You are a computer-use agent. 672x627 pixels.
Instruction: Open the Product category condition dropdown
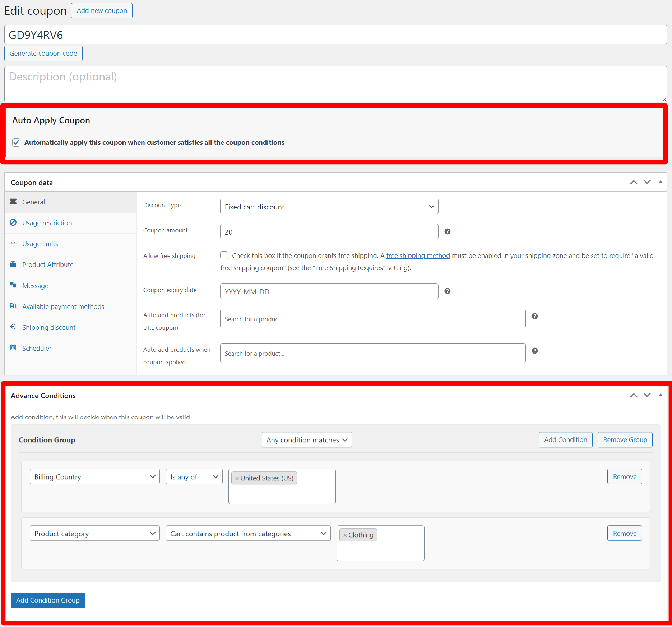click(95, 533)
